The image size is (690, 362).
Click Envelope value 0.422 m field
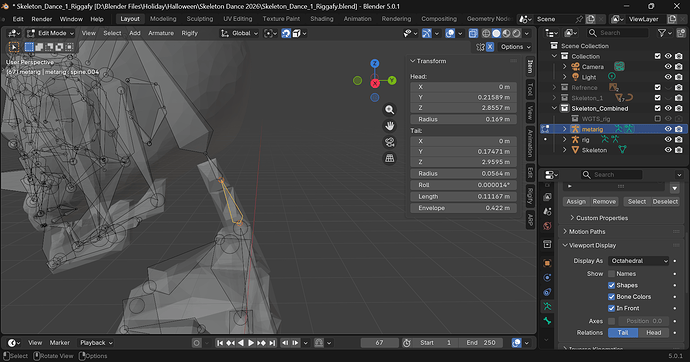(463, 208)
